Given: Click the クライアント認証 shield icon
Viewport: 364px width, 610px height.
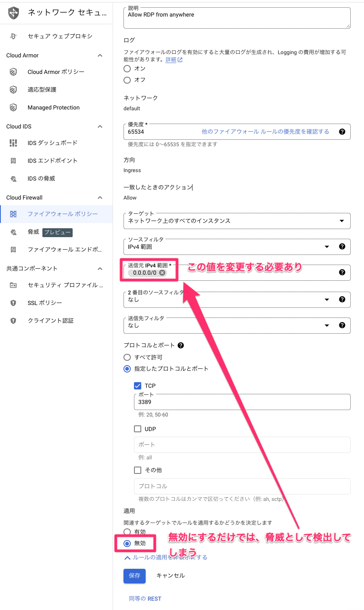Looking at the screenshot, I should click(13, 321).
